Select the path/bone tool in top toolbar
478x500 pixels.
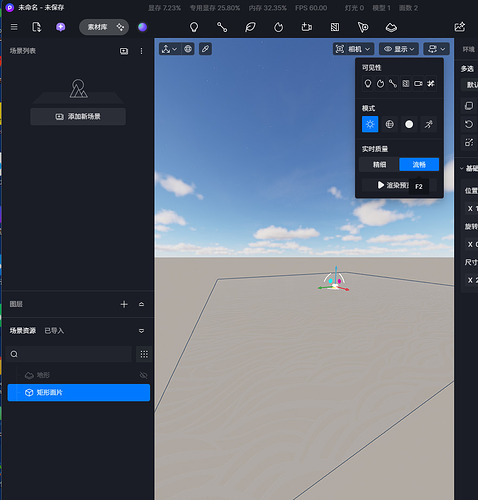coord(222,27)
